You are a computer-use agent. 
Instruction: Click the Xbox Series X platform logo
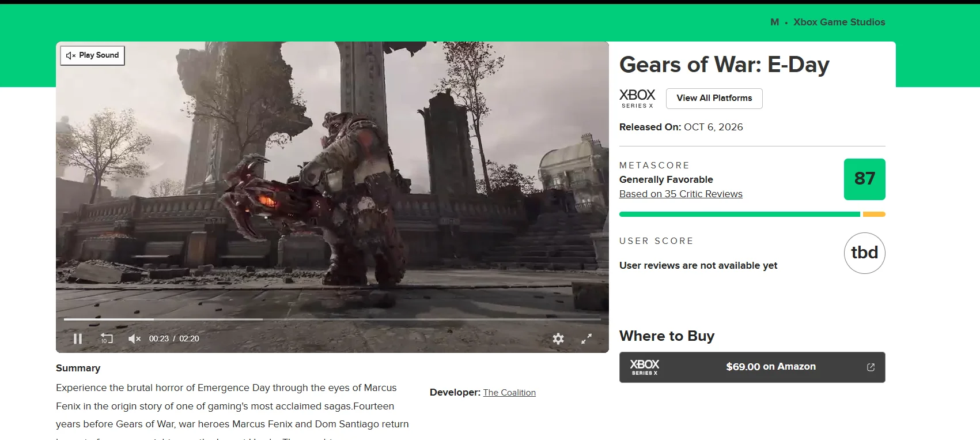click(x=637, y=98)
